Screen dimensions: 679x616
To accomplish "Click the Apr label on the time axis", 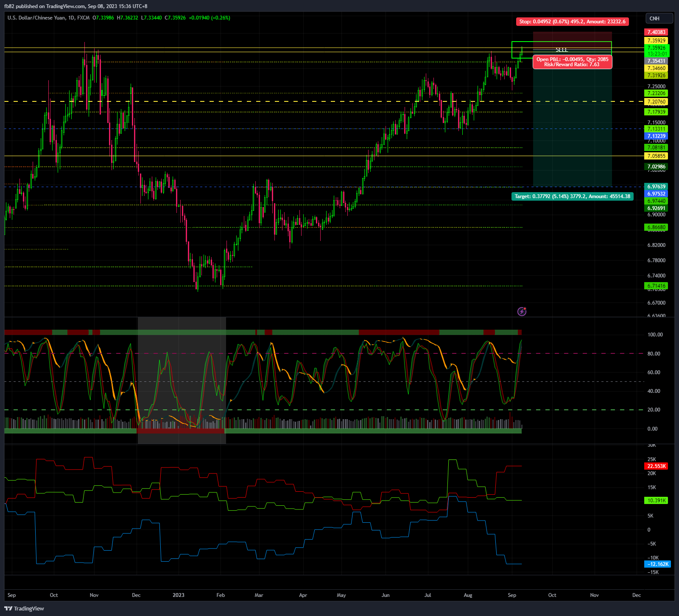I will pyautogui.click(x=303, y=595).
